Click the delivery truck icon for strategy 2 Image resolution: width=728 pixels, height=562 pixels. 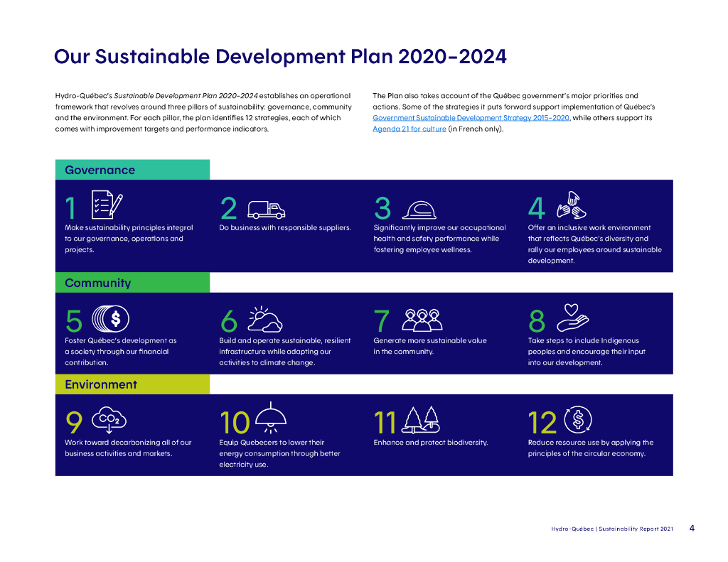(266, 210)
